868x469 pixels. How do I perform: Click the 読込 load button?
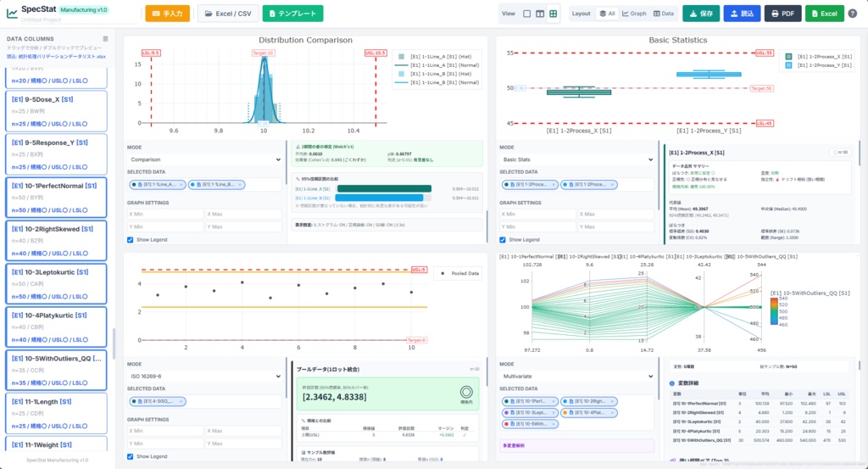742,14
